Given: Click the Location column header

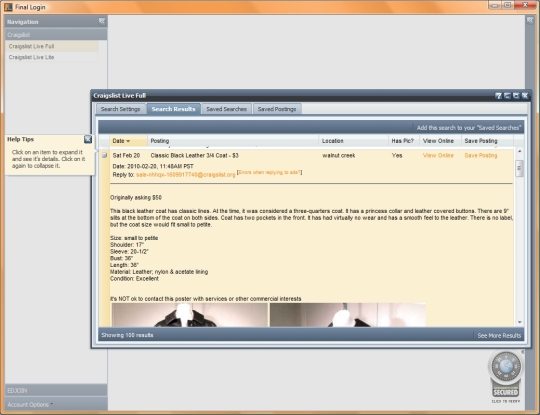Looking at the screenshot, I should tap(353, 141).
